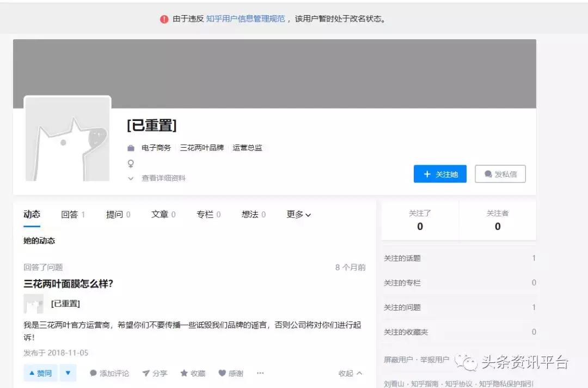Click the answer author's avatar thumbnail
The height and width of the screenshot is (388, 588).
click(x=34, y=304)
